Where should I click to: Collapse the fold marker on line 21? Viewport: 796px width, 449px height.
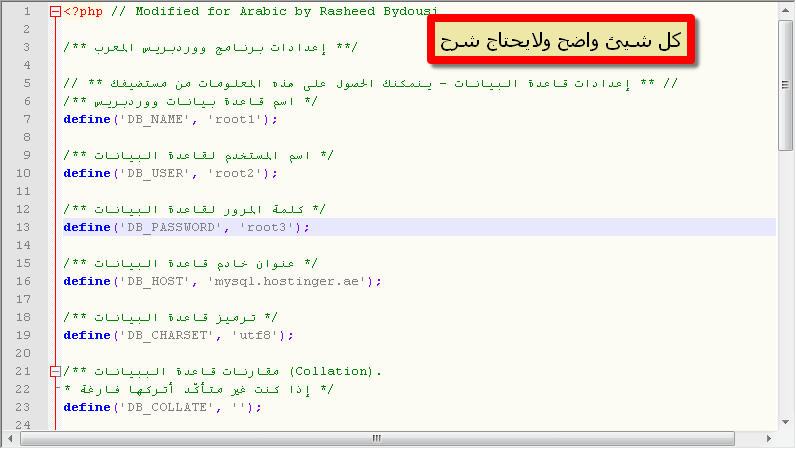pyautogui.click(x=55, y=372)
